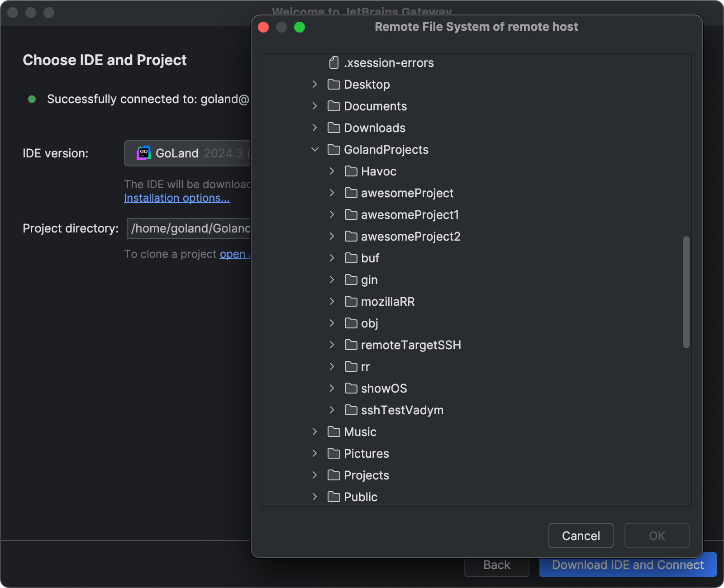Click the gin folder icon

click(351, 280)
